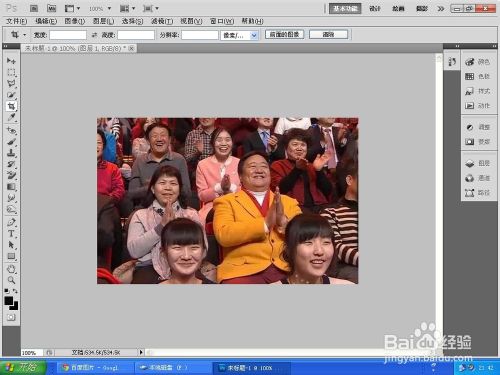This screenshot has width=500, height=375.
Task: Select the Spot Healing Brush tool
Action: click(x=11, y=131)
